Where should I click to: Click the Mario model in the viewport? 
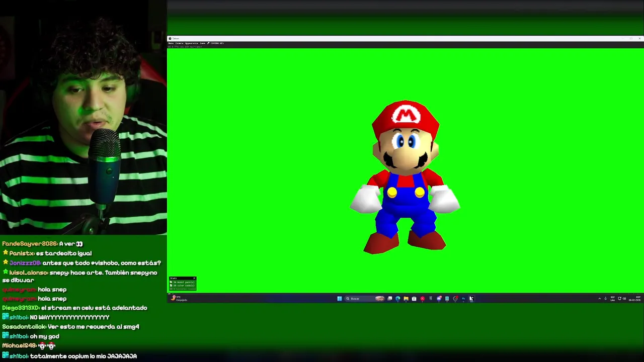click(x=405, y=177)
